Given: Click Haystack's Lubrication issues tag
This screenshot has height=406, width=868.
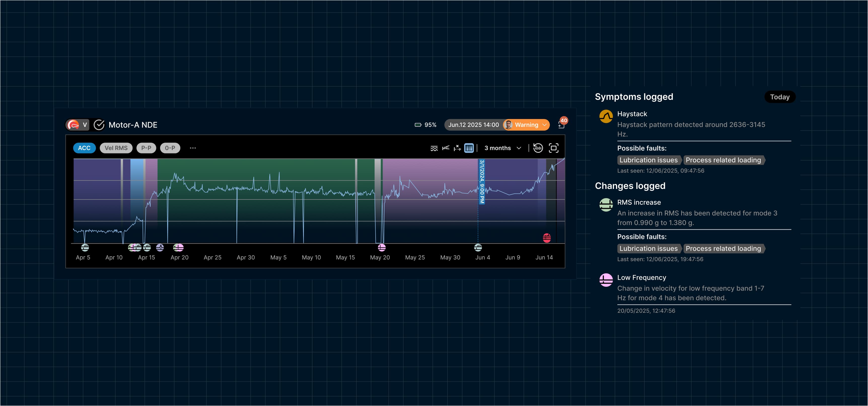Looking at the screenshot, I should tap(649, 160).
